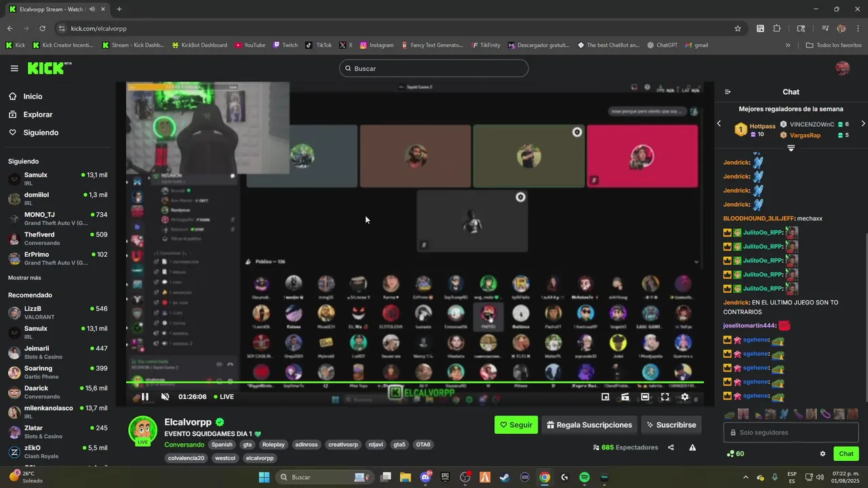
Task: Open Epic Games Launcher in taskbar
Action: (x=446, y=477)
